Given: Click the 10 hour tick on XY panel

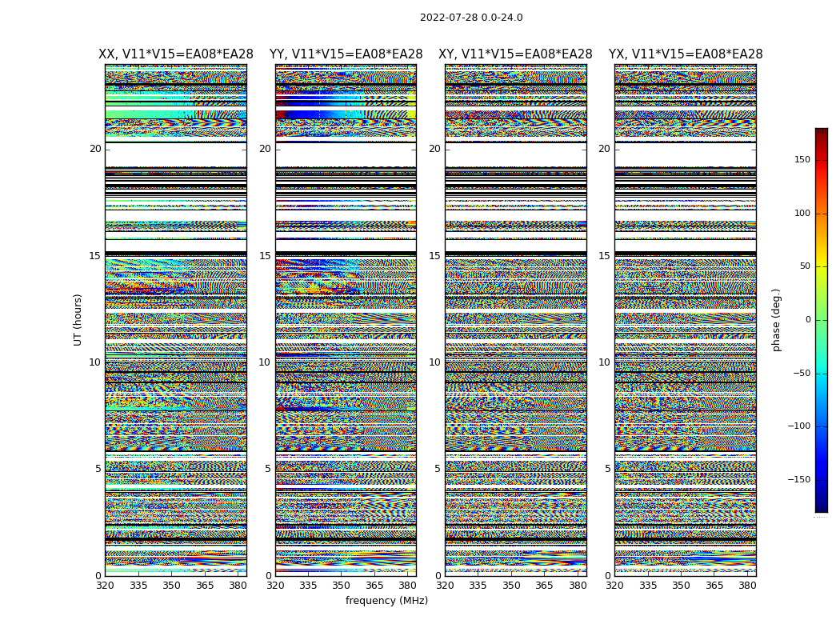Looking at the screenshot, I should pyautogui.click(x=434, y=362).
